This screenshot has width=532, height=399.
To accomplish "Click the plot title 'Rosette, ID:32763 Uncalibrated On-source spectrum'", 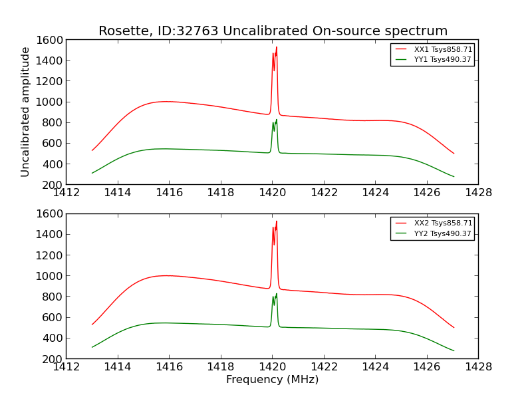I will point(273,31).
